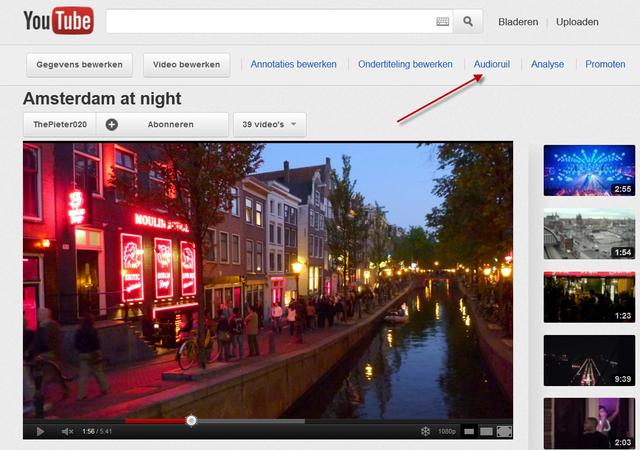Open the related video thumbnail lasting 2:55
Image resolution: width=640 pixels, height=450 pixels.
tap(589, 170)
